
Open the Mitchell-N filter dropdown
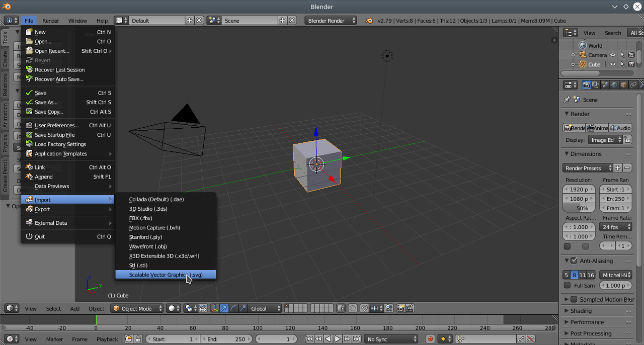[616, 275]
